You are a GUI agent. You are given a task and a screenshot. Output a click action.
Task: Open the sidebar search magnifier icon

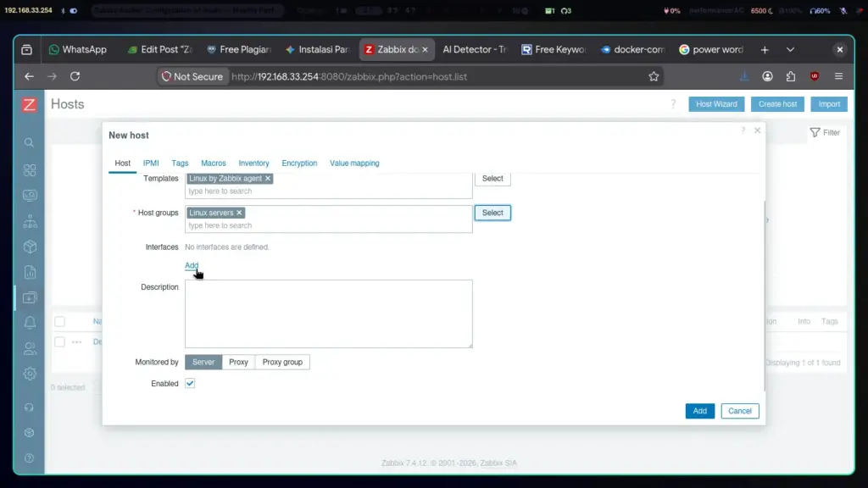click(30, 142)
